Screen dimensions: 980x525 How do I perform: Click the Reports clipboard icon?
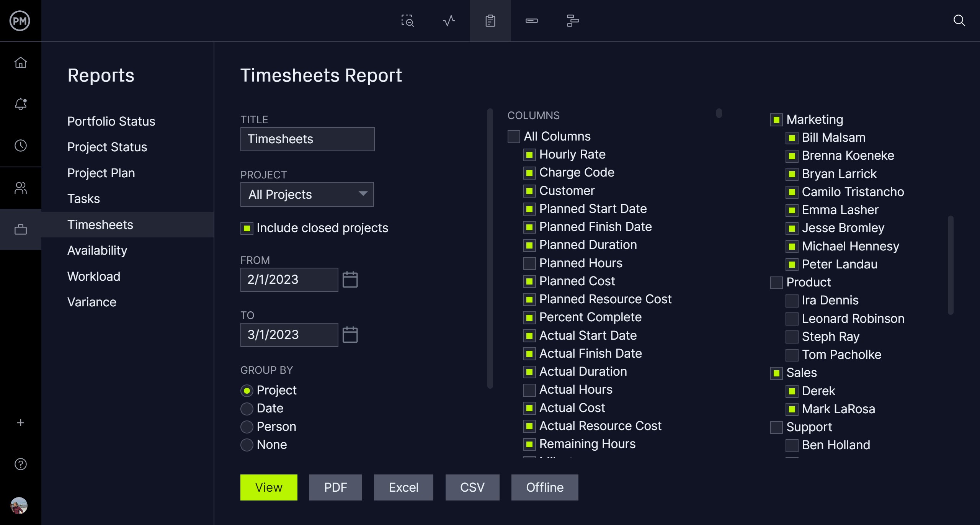click(x=490, y=21)
